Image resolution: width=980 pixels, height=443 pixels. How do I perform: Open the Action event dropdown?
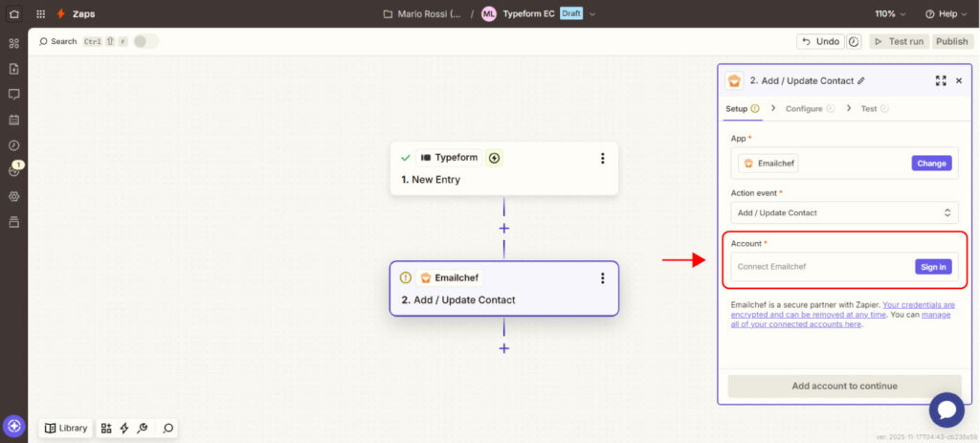point(844,212)
